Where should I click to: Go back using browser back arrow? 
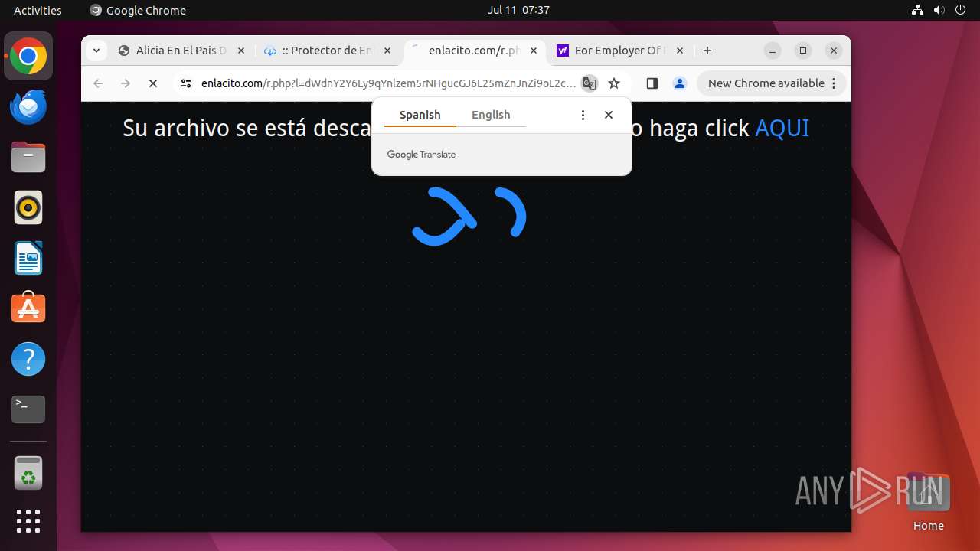pyautogui.click(x=98, y=83)
